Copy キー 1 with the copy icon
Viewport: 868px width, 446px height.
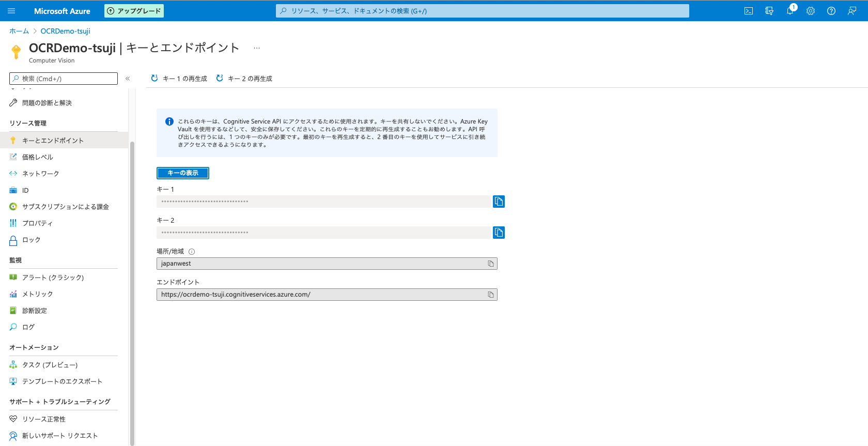click(x=499, y=202)
